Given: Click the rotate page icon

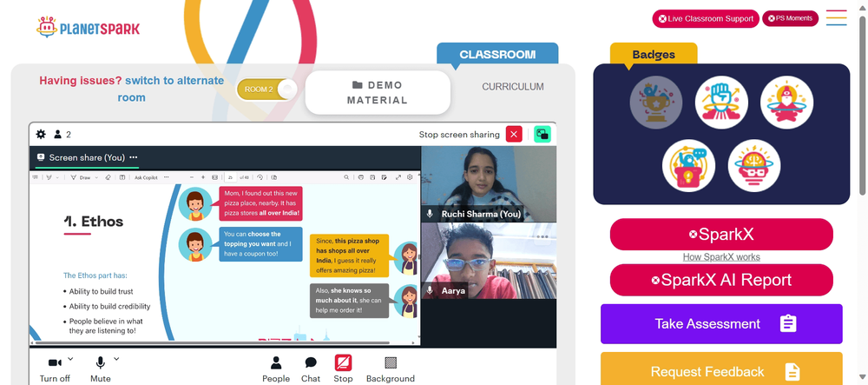Looking at the screenshot, I should (260, 177).
